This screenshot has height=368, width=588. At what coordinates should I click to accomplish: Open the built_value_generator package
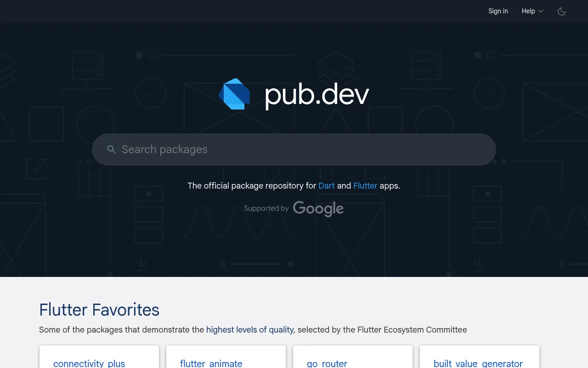point(478,363)
